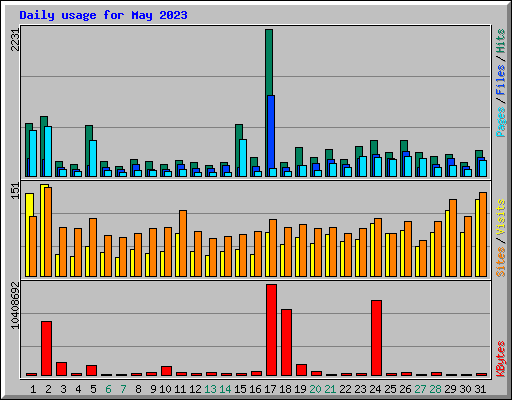Click the red KBytes bar for day 24
512x400 pixels.
[376, 338]
